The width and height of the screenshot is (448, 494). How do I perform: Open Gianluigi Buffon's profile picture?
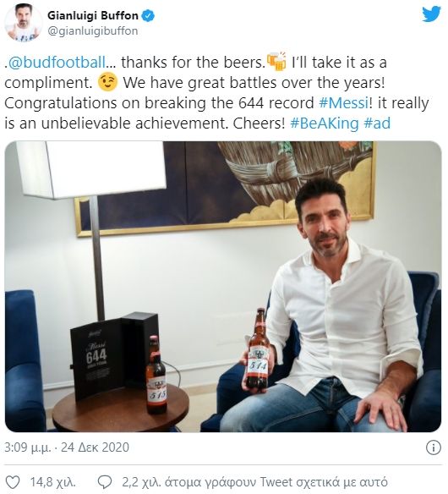[x=24, y=23]
